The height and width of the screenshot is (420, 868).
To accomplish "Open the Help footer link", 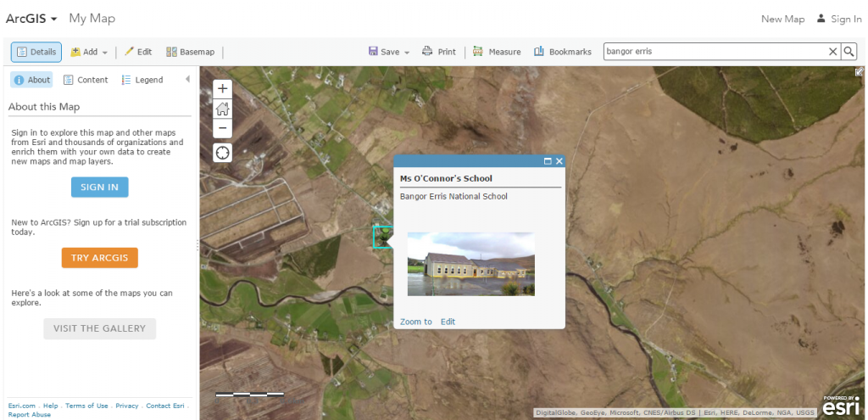I will 50,406.
